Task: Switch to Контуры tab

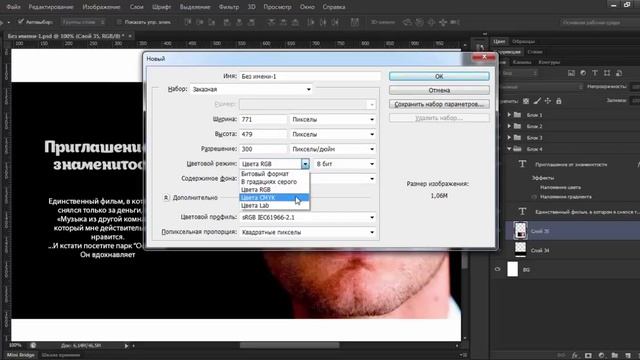Action: tap(549, 62)
